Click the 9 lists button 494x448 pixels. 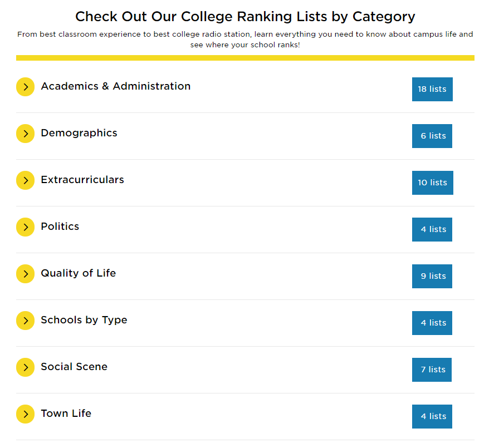432,277
